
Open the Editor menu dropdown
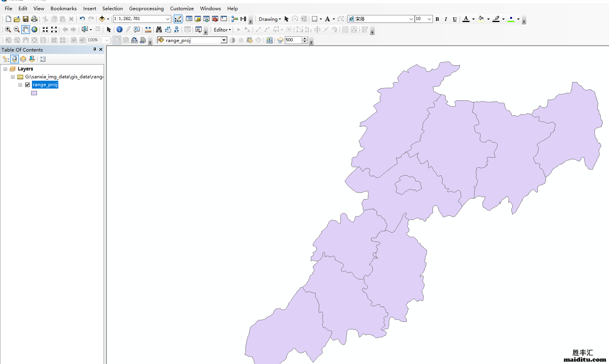point(221,30)
